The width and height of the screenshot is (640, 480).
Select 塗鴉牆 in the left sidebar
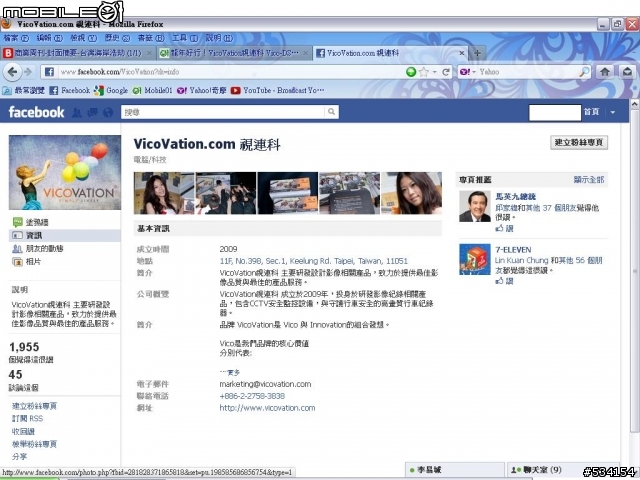[x=37, y=222]
